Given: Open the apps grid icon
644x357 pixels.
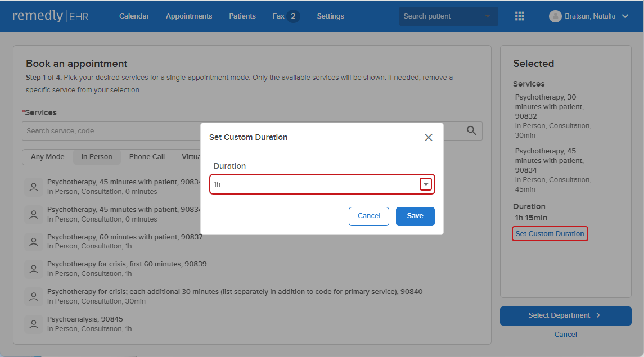Looking at the screenshot, I should [520, 16].
